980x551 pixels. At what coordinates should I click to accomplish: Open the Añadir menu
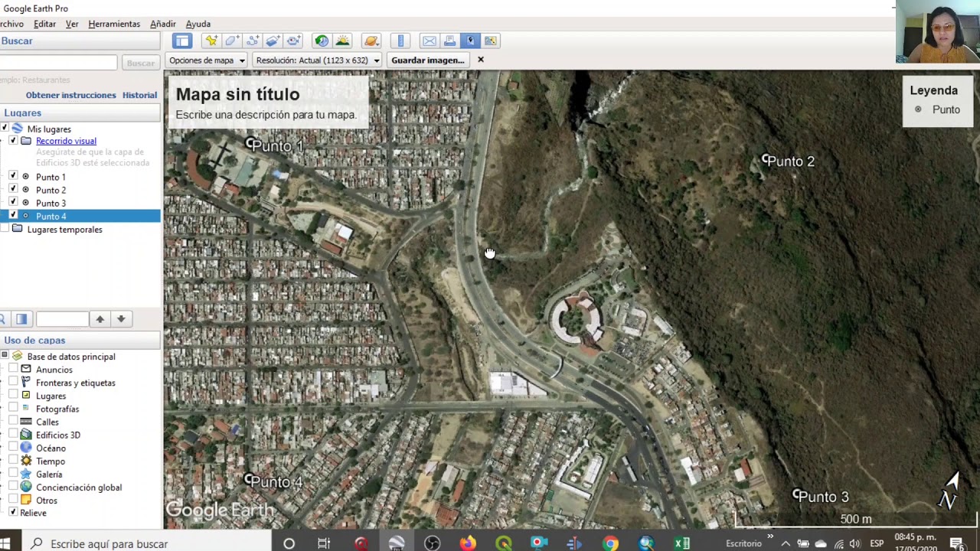(x=163, y=24)
